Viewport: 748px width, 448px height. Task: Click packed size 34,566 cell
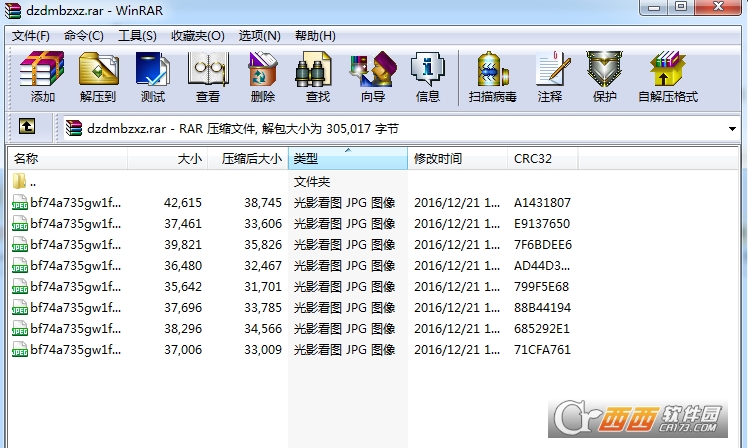point(263,329)
